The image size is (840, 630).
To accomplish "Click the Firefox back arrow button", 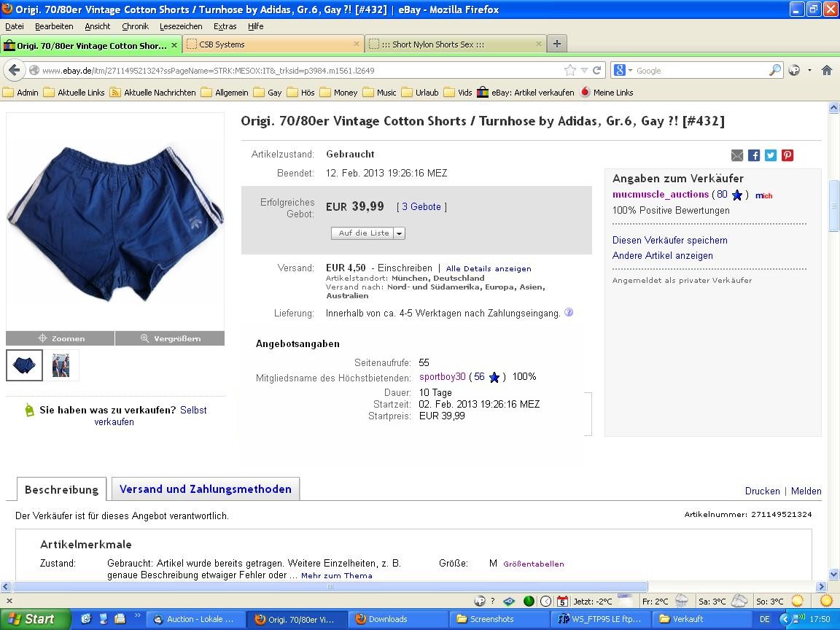I will 14,70.
